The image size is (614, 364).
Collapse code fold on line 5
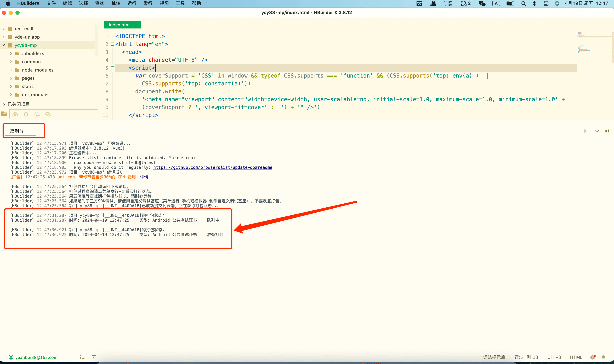click(112, 68)
